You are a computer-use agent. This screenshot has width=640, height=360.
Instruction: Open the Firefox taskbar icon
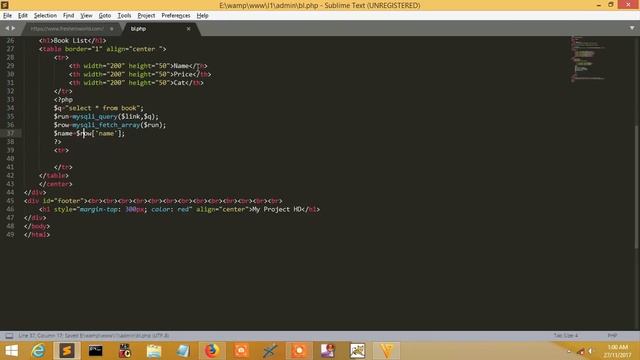pyautogui.click(x=211, y=351)
